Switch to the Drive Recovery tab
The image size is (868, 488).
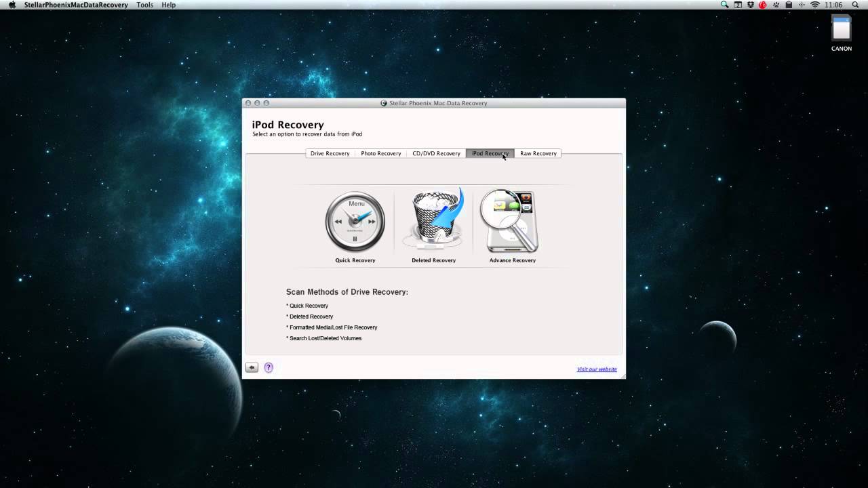click(330, 153)
